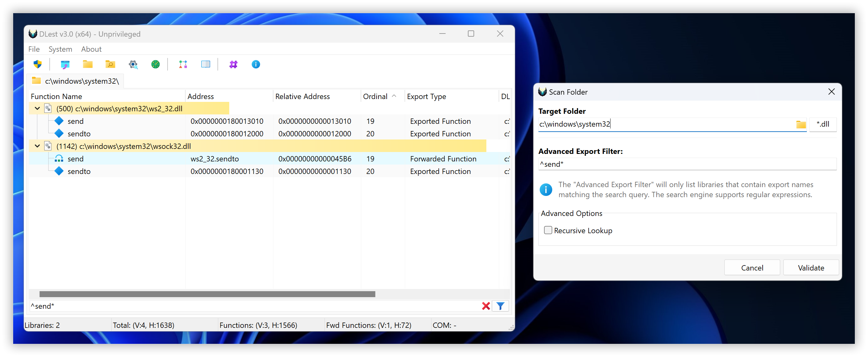The width and height of the screenshot is (868, 357).
Task: Click the purple hash toolbar icon
Action: [233, 64]
